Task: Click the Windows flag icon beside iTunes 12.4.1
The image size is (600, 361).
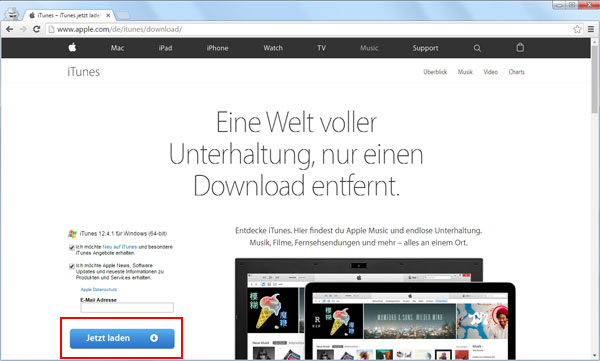Action: (72, 234)
